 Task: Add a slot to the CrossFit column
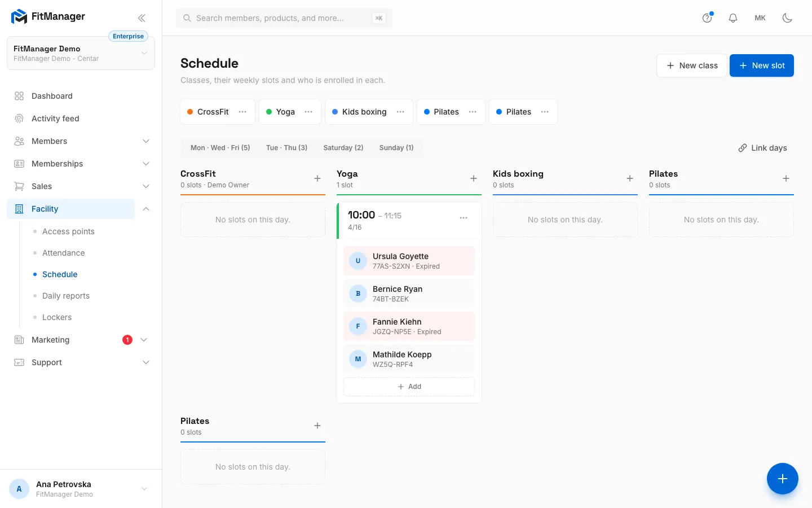click(x=317, y=178)
